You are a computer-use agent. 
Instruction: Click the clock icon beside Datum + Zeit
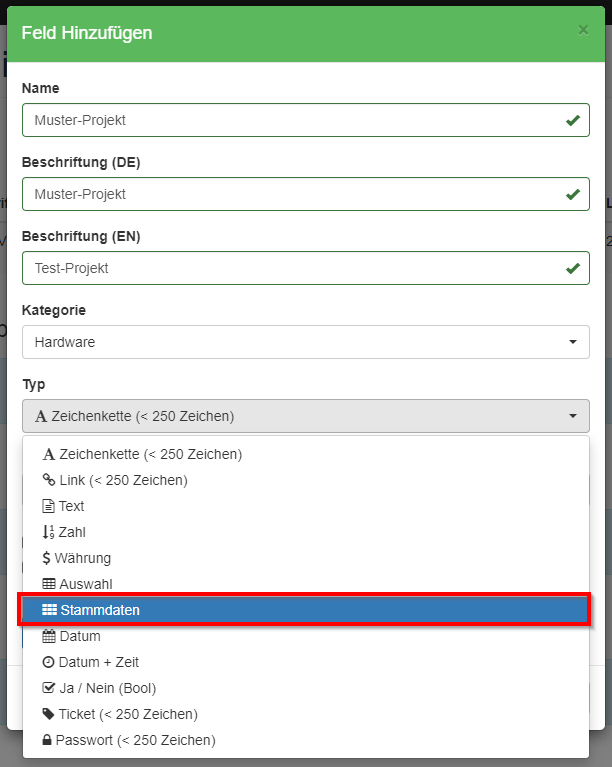49,662
